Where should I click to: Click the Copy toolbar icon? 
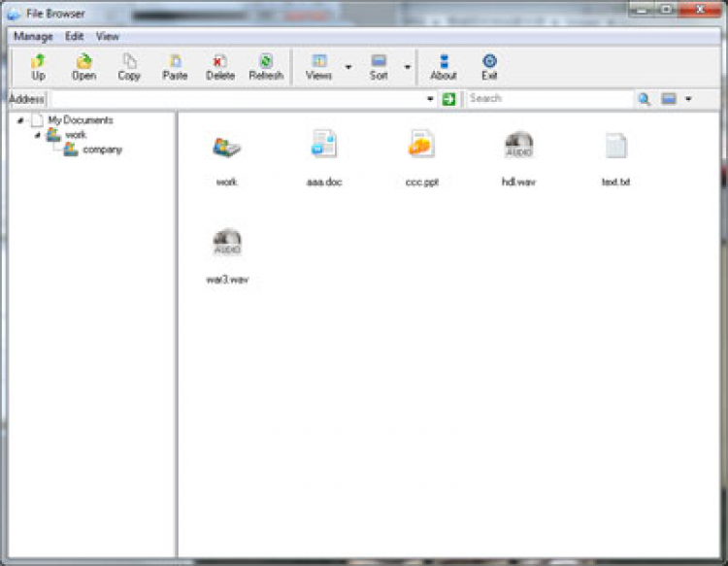(x=129, y=61)
